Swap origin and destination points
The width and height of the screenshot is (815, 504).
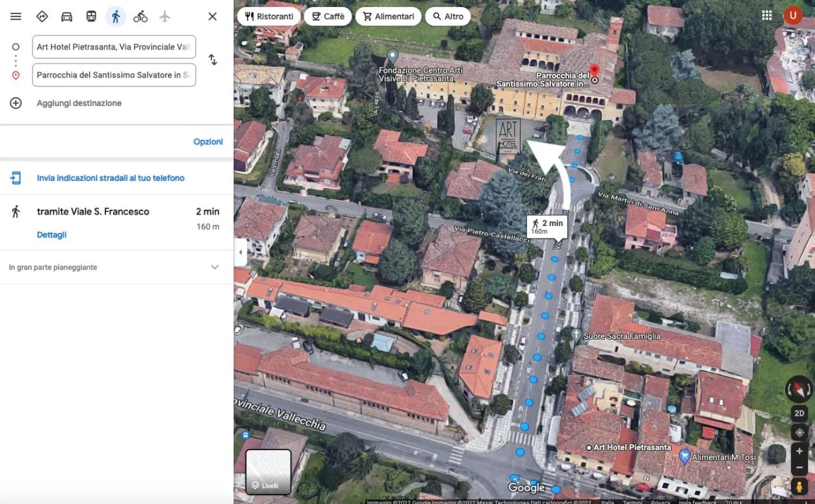pos(213,60)
